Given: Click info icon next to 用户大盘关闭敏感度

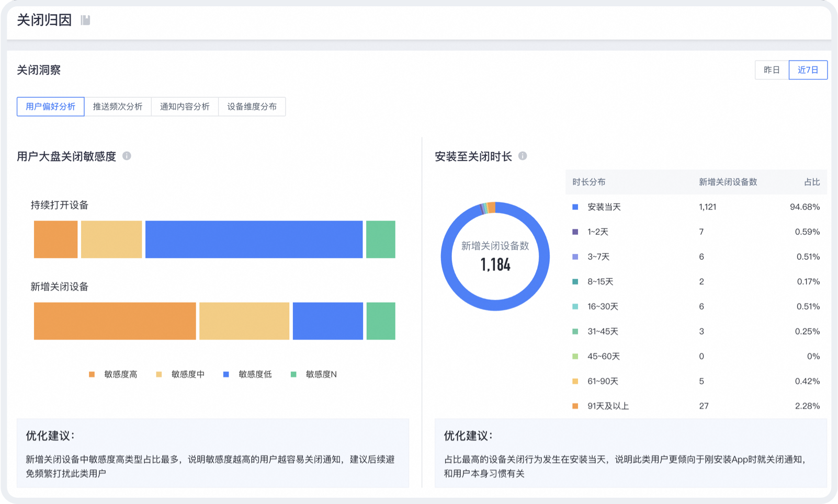Looking at the screenshot, I should (x=127, y=156).
